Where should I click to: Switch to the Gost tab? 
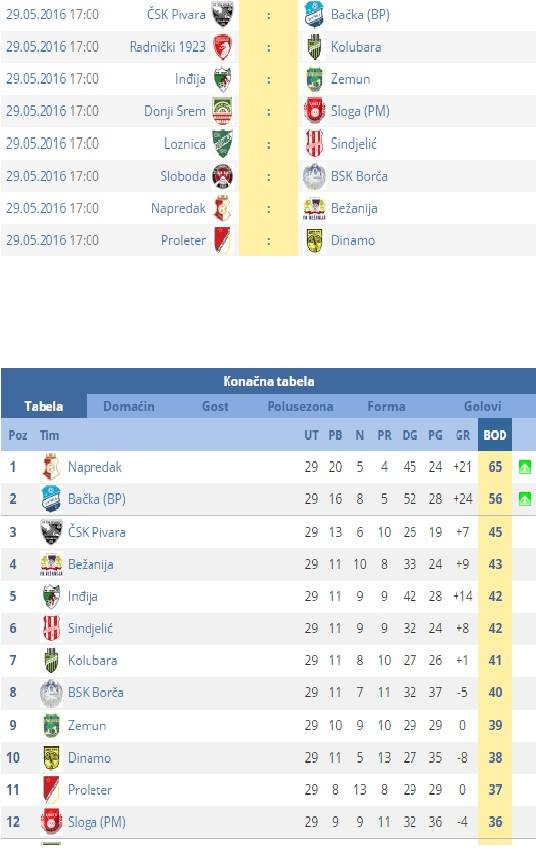tap(215, 406)
